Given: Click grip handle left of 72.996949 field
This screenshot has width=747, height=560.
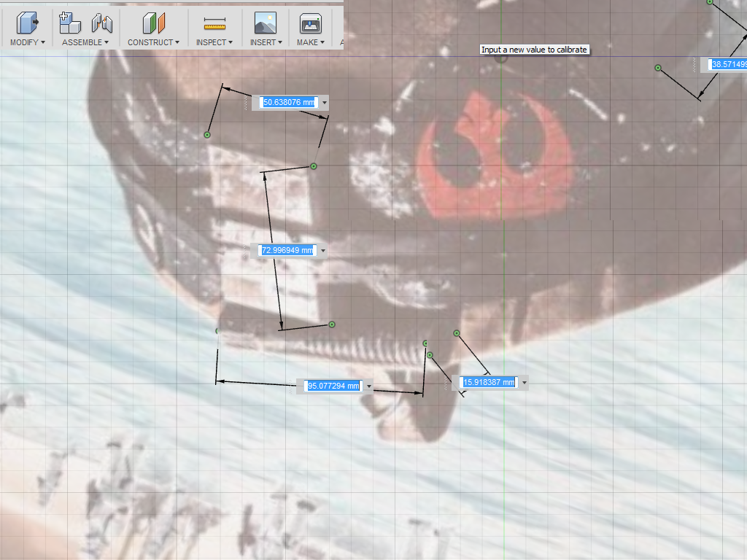Looking at the screenshot, I should 245,251.
